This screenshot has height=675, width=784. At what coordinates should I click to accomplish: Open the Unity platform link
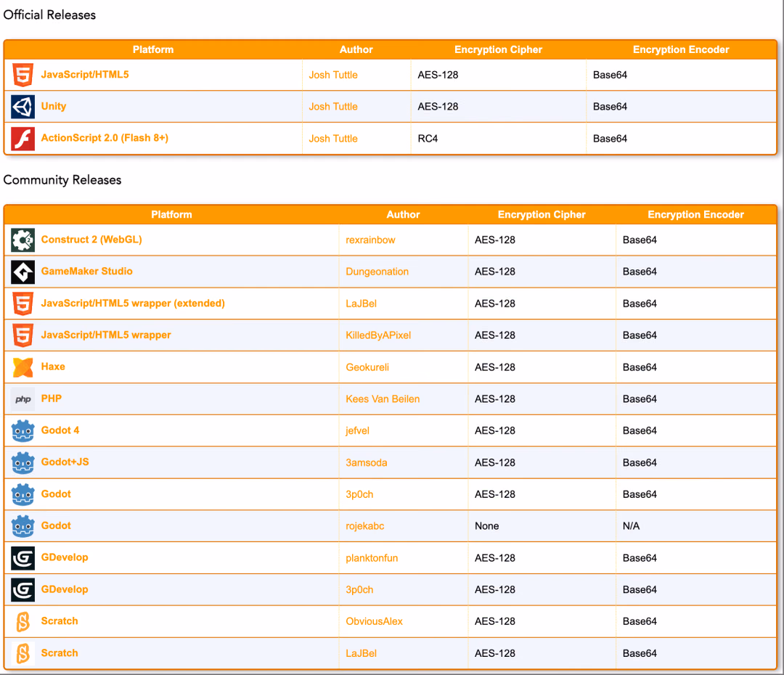point(54,106)
